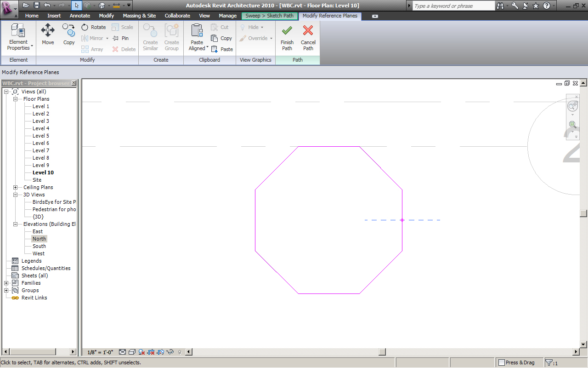Screen dimensions: 588x368
Task: Click the Rotate tool icon
Action: pos(85,27)
